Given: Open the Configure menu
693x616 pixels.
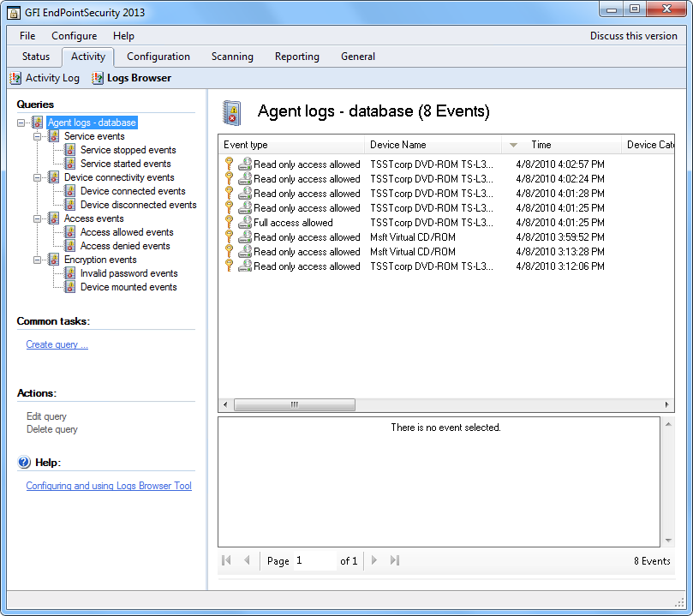Looking at the screenshot, I should pos(74,36).
